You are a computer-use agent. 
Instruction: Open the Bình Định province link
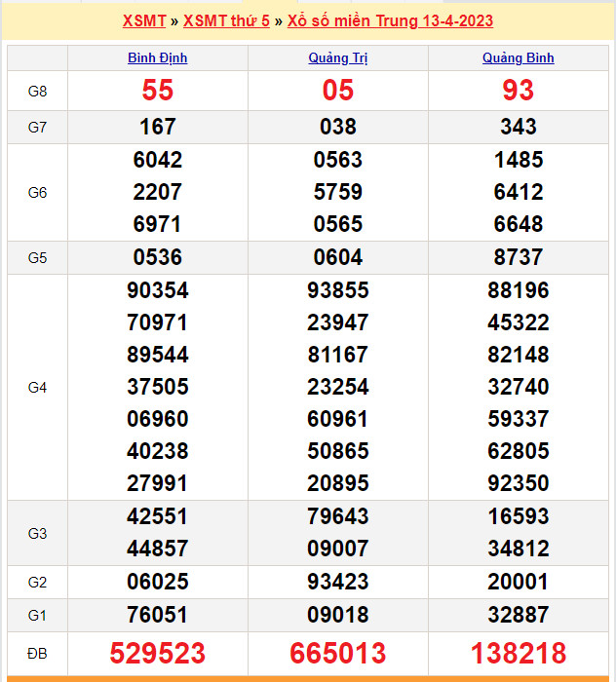pos(158,57)
